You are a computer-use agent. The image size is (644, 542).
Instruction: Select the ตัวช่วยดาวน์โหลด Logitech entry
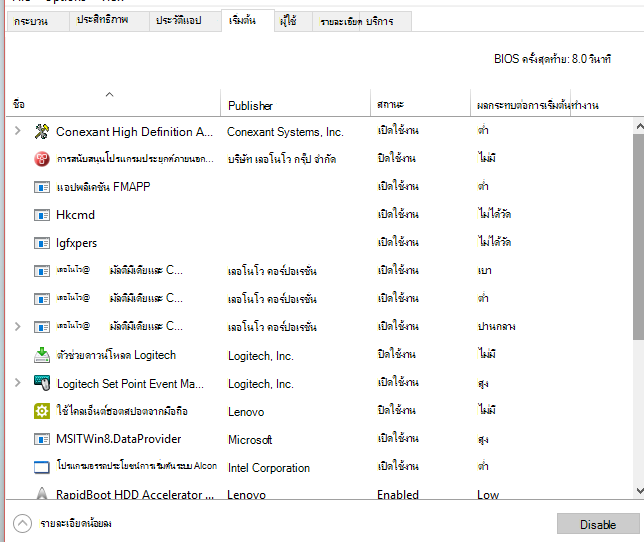(116, 355)
